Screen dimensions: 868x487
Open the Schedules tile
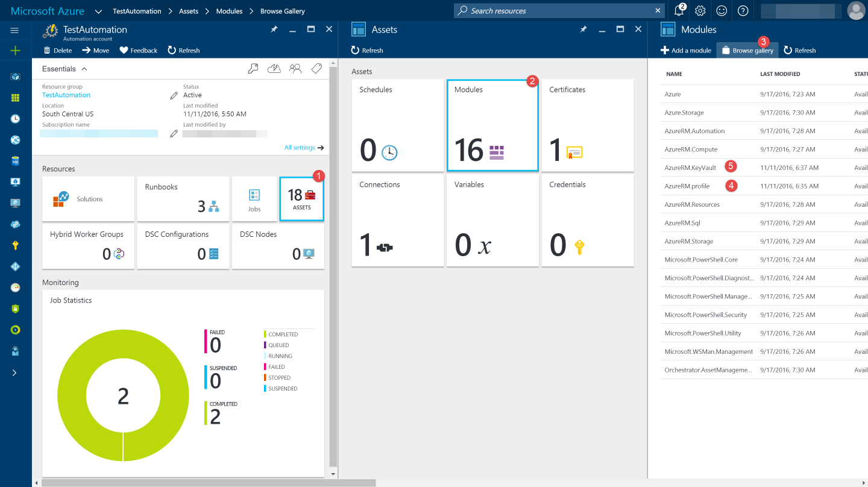point(398,125)
